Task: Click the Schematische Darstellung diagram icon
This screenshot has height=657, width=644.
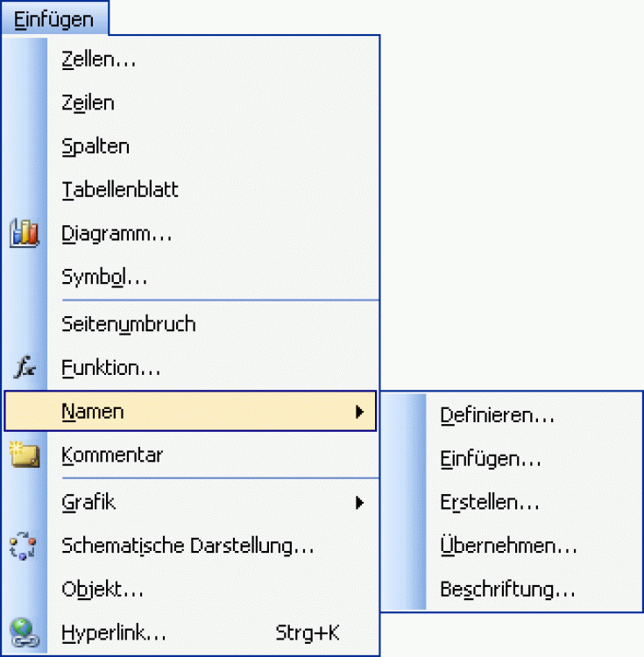Action: [25, 547]
